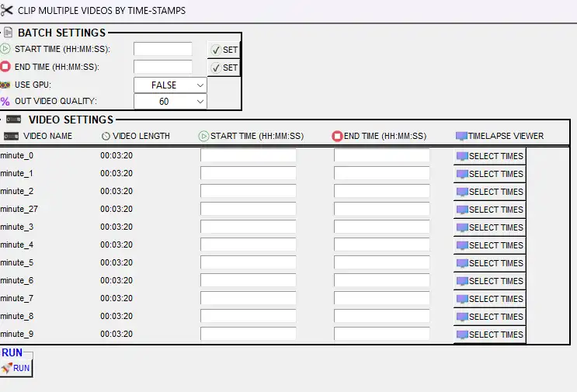Image resolution: width=577 pixels, height=392 pixels.
Task: Click SELECT TIMES for minute_27
Action: 490,210
